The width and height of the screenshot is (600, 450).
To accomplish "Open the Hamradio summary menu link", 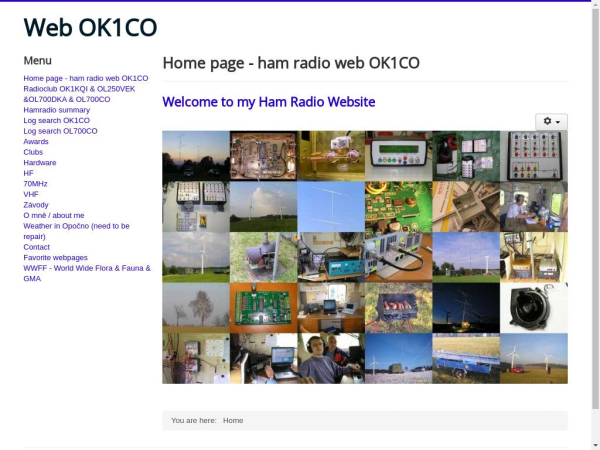I will pos(57,110).
